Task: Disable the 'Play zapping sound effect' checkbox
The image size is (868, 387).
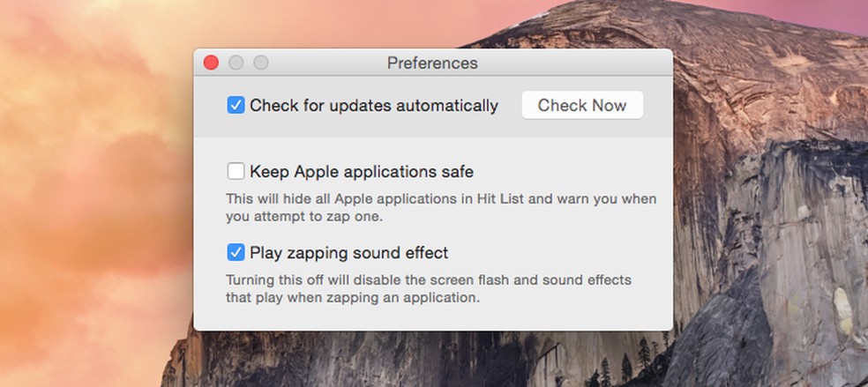Action: [x=236, y=253]
